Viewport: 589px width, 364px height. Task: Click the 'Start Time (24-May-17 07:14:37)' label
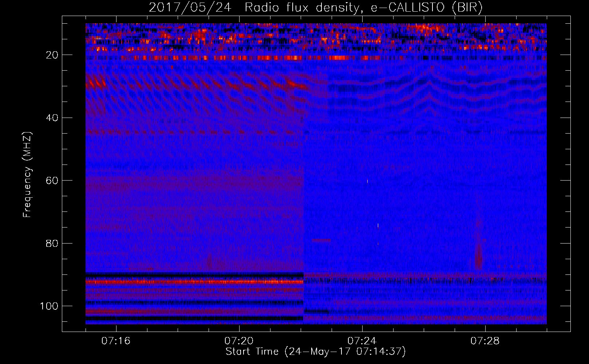[x=316, y=352]
